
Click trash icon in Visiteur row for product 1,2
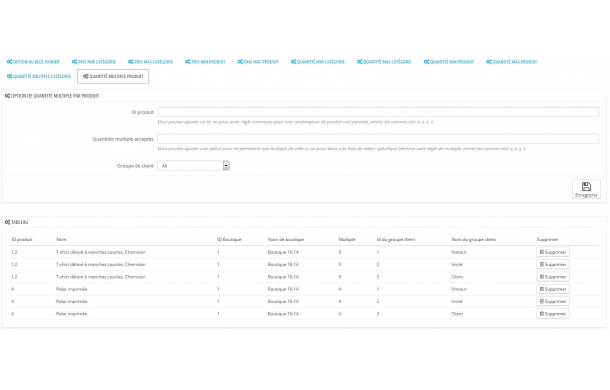click(541, 252)
